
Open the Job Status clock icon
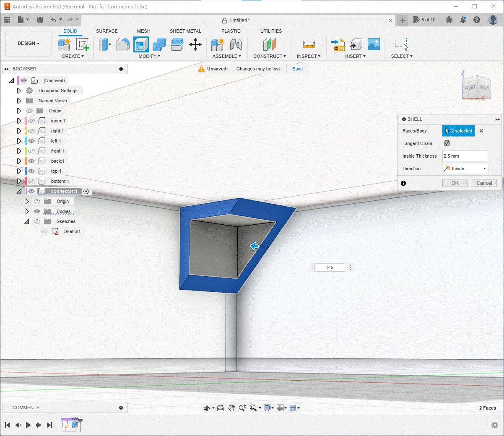point(449,20)
